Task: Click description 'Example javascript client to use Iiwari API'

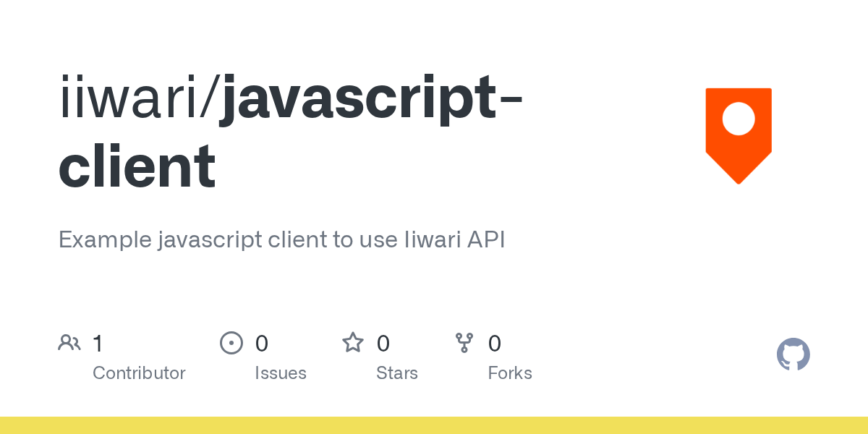Action: coord(281,239)
